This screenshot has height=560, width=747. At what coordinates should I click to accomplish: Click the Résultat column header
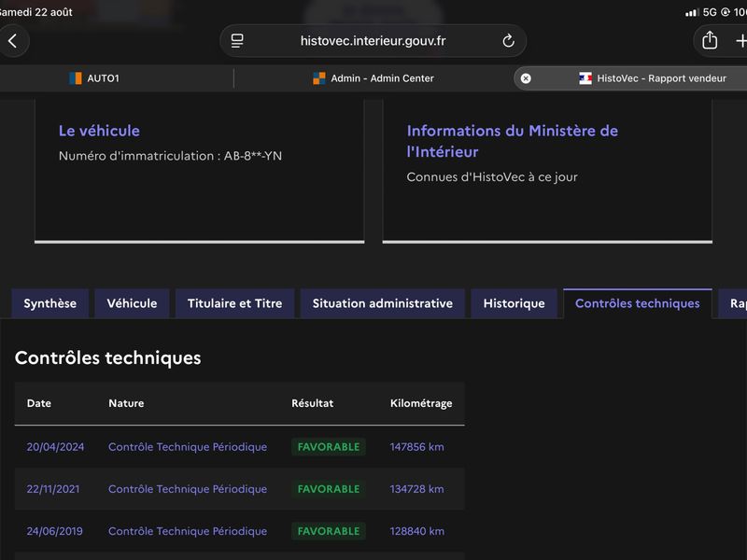313,403
